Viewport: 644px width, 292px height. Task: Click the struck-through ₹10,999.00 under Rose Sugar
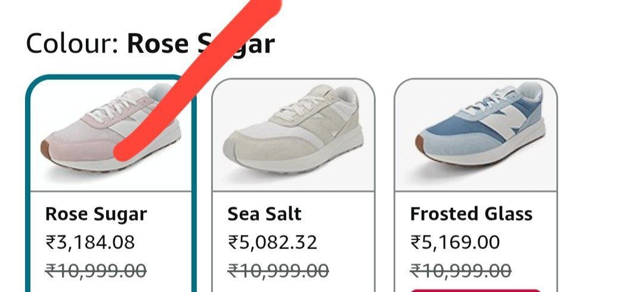[x=95, y=271]
